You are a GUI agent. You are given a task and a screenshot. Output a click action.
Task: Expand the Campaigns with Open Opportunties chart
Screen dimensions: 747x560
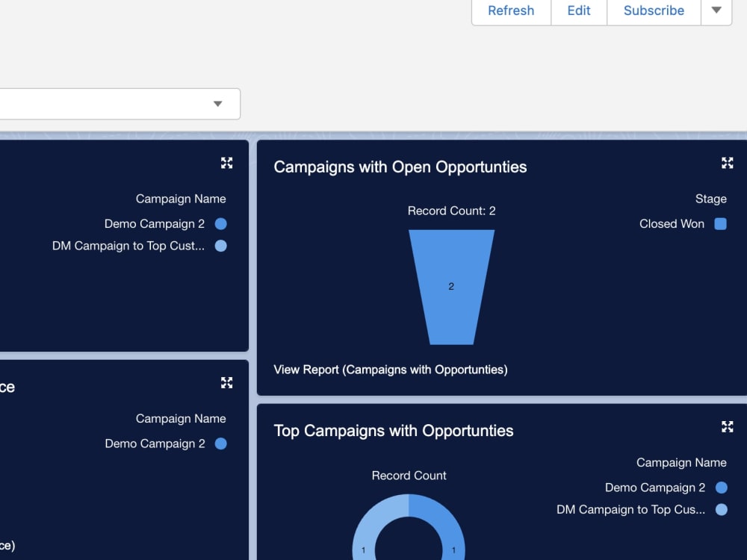point(727,164)
